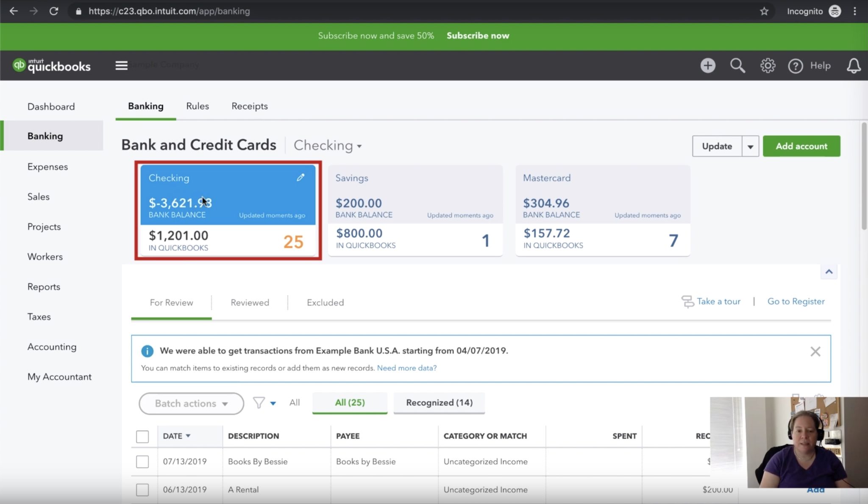Click the QuickBooks logo
This screenshot has width=868, height=504.
coord(51,65)
